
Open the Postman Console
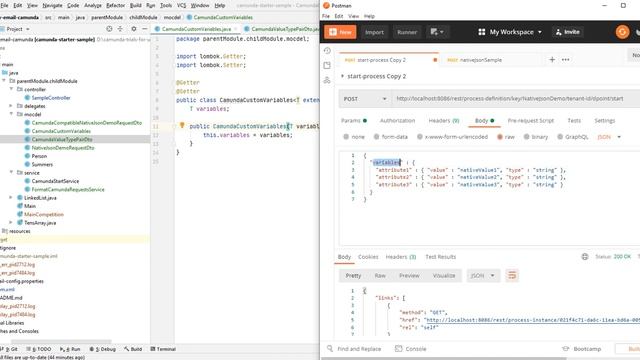coord(411,349)
